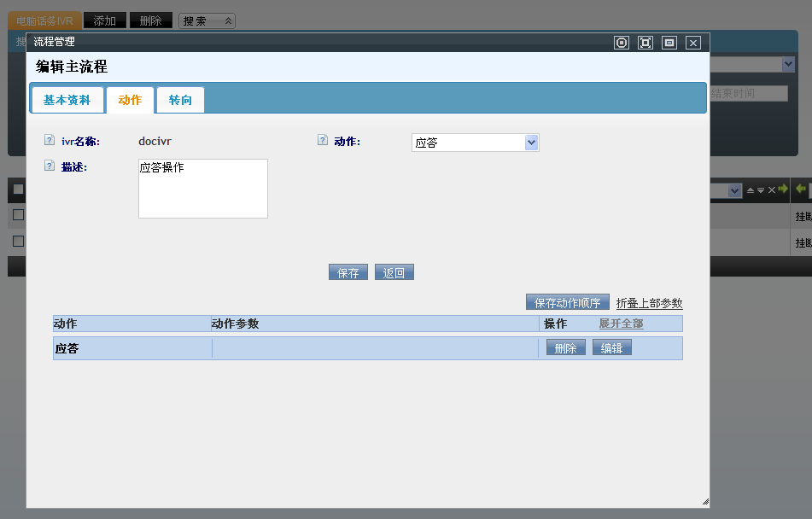This screenshot has width=812, height=519.
Task: Click 展开全部 to expand all actions
Action: coord(621,324)
